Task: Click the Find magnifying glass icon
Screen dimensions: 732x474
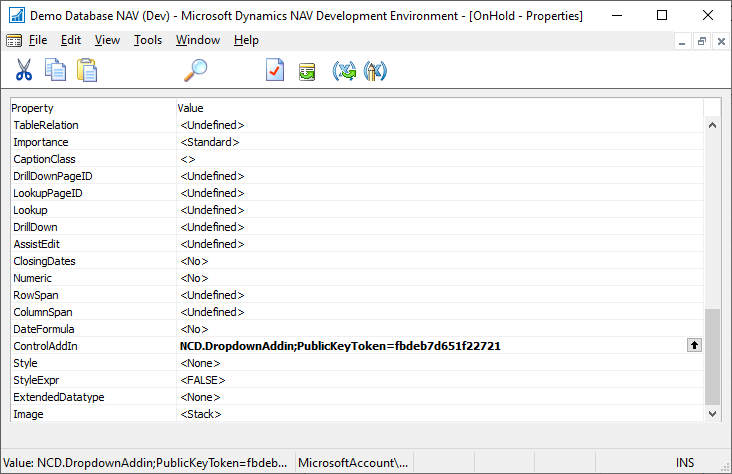Action: tap(196, 71)
